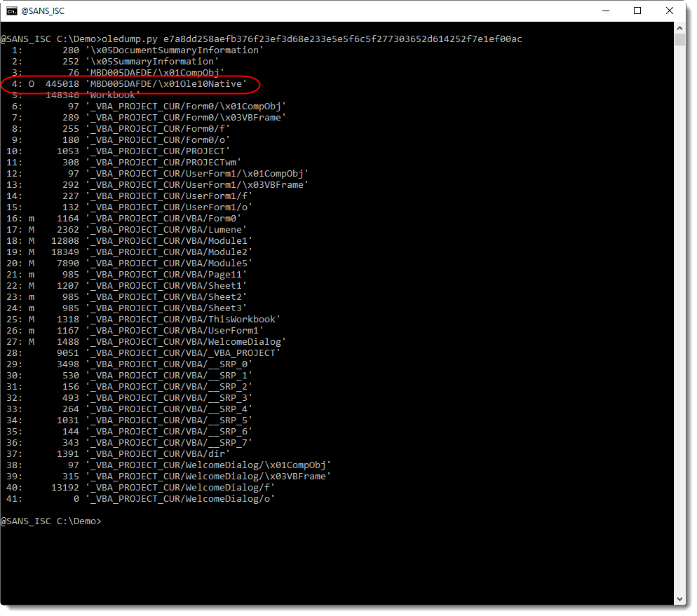Click the 445018 size value
This screenshot has height=616, width=697.
62,84
